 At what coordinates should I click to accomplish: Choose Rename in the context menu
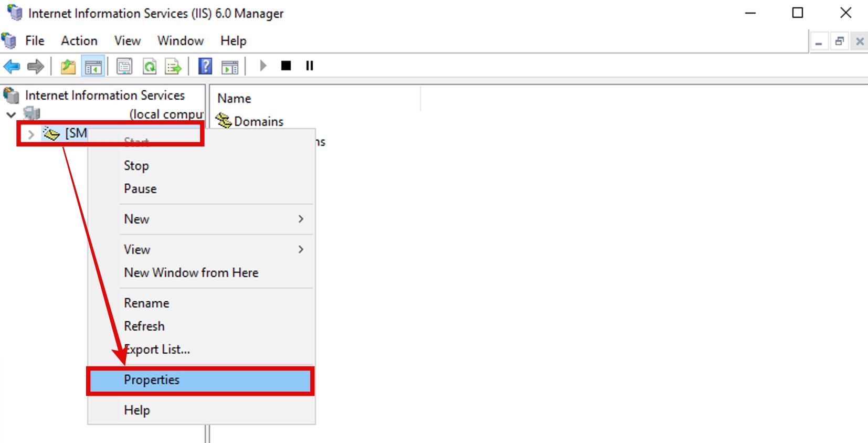point(202,303)
